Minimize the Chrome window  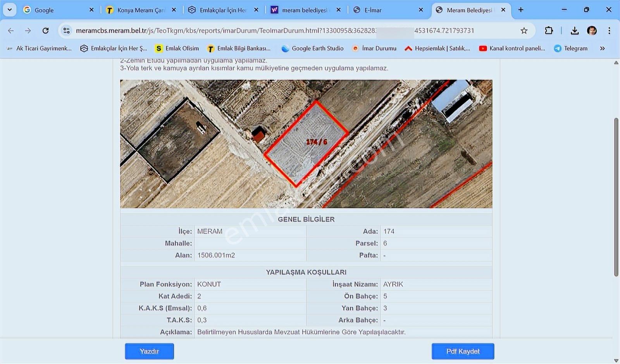pyautogui.click(x=564, y=10)
